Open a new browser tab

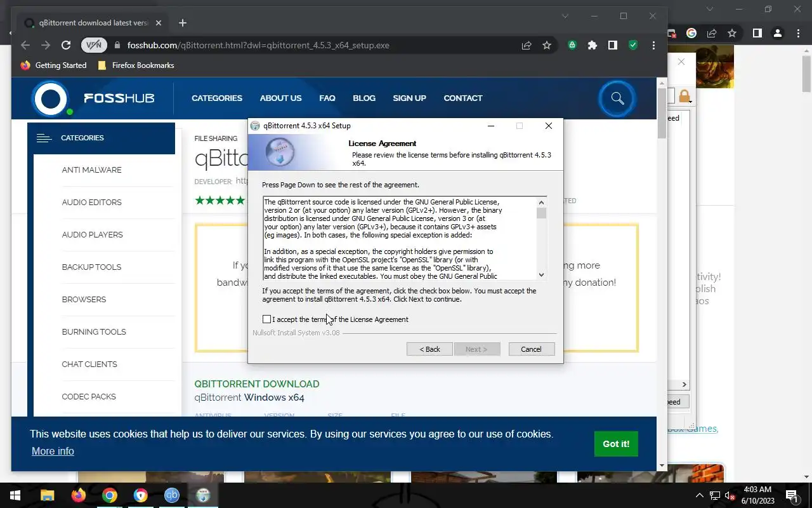pos(183,23)
